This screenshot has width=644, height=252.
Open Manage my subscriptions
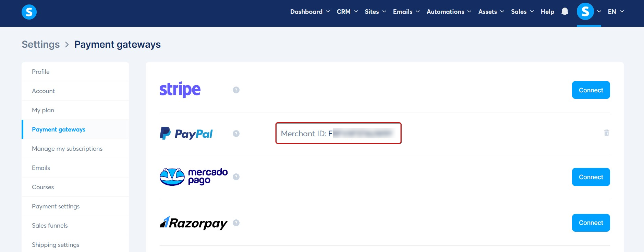click(75, 149)
